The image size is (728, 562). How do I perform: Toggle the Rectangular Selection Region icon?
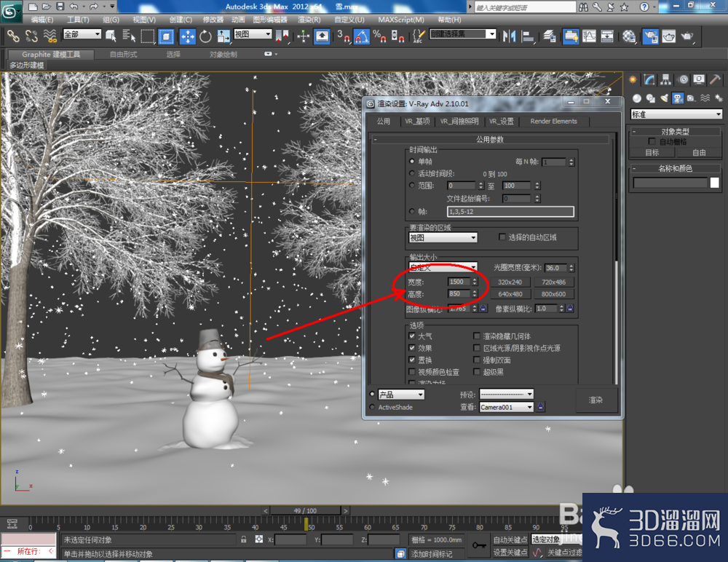pyautogui.click(x=147, y=36)
